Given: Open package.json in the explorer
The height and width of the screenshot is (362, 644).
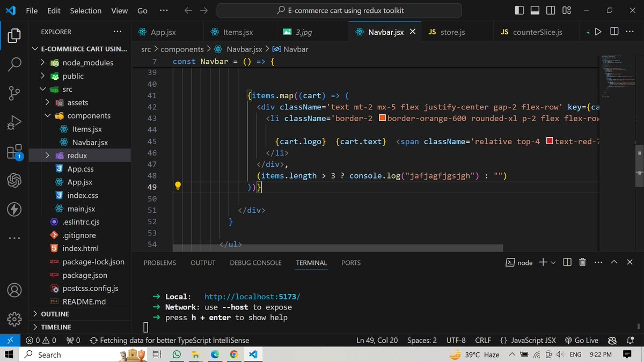Looking at the screenshot, I should (85, 275).
